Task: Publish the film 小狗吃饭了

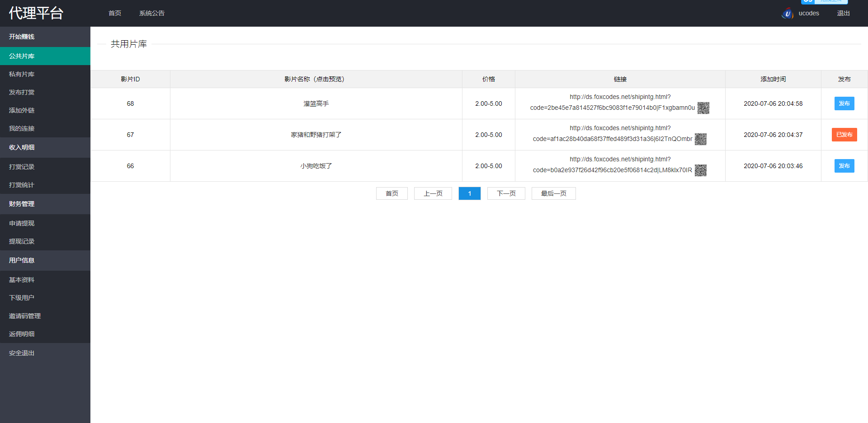Action: 844,166
